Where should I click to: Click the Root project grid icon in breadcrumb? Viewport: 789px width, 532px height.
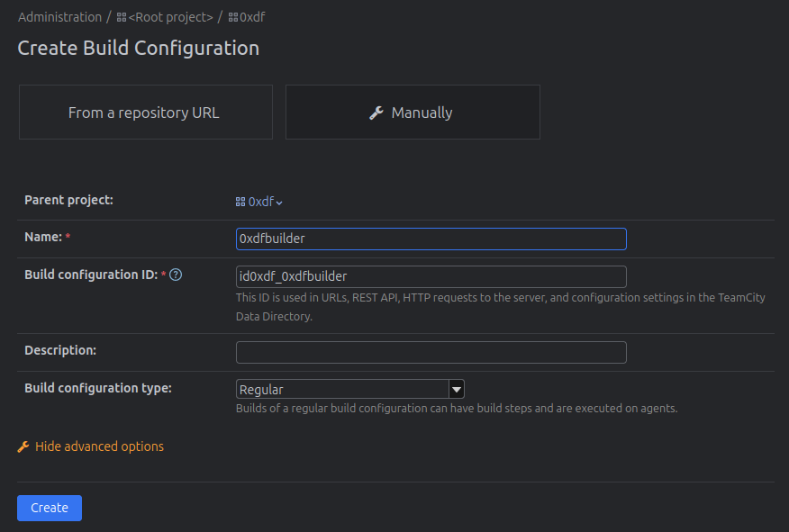click(122, 17)
